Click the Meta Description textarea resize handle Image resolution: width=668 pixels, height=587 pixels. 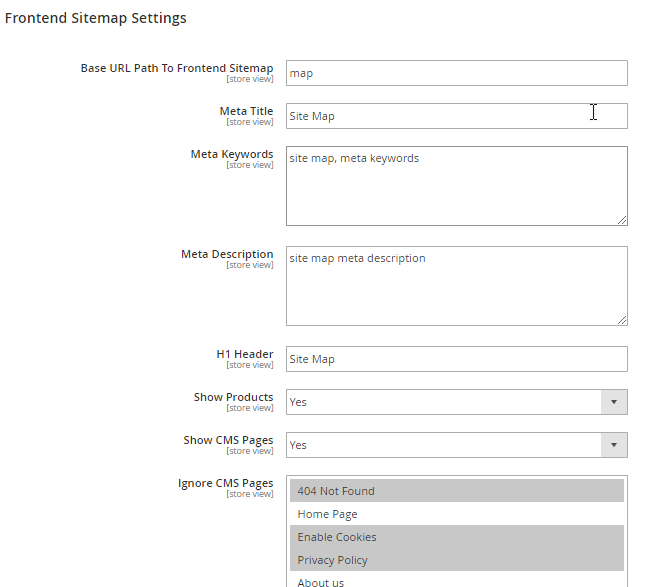coord(622,320)
